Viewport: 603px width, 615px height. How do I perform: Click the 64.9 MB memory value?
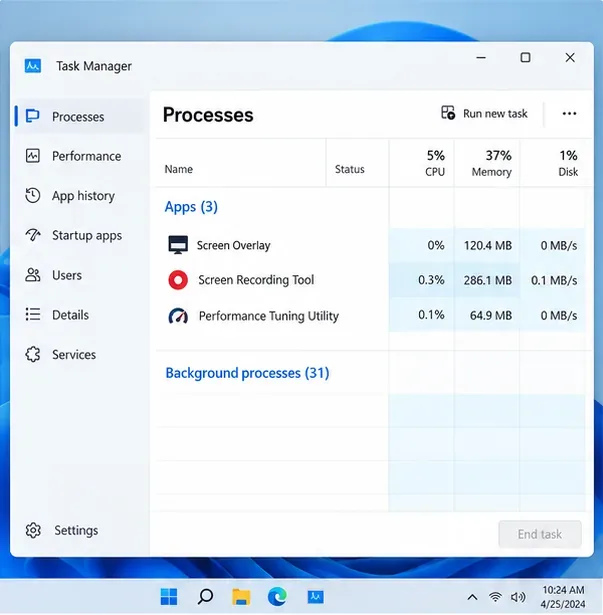click(491, 315)
